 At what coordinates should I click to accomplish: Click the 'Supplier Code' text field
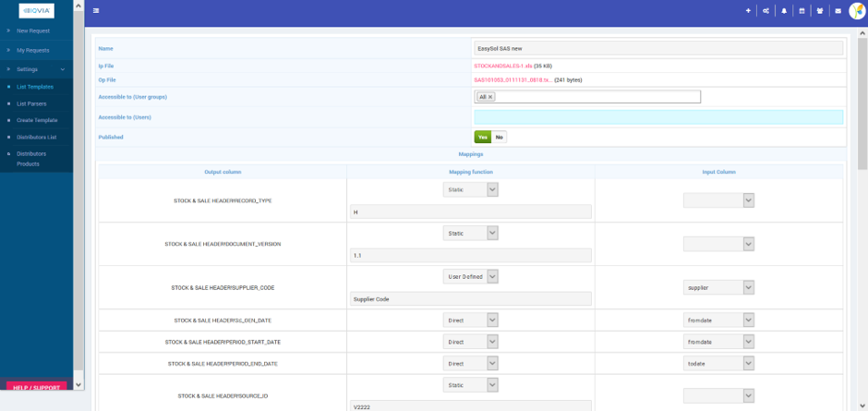(x=471, y=298)
